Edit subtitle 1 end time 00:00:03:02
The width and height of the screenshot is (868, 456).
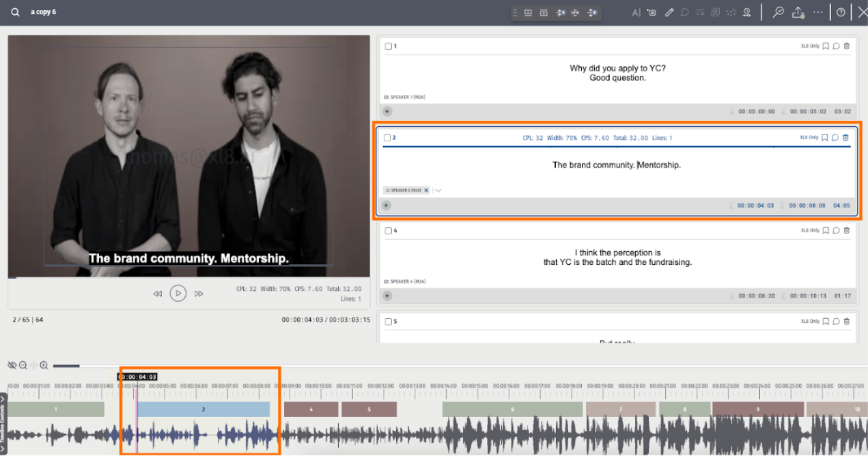click(808, 111)
